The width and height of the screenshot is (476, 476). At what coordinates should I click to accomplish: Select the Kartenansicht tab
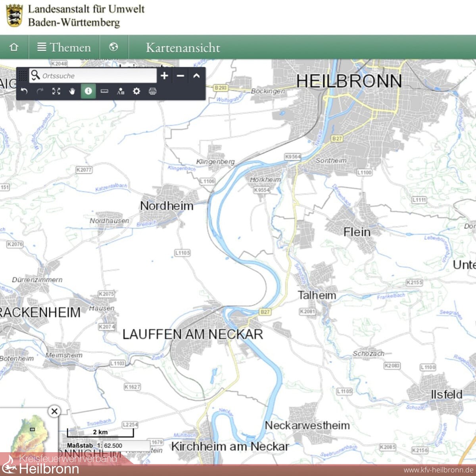click(182, 48)
